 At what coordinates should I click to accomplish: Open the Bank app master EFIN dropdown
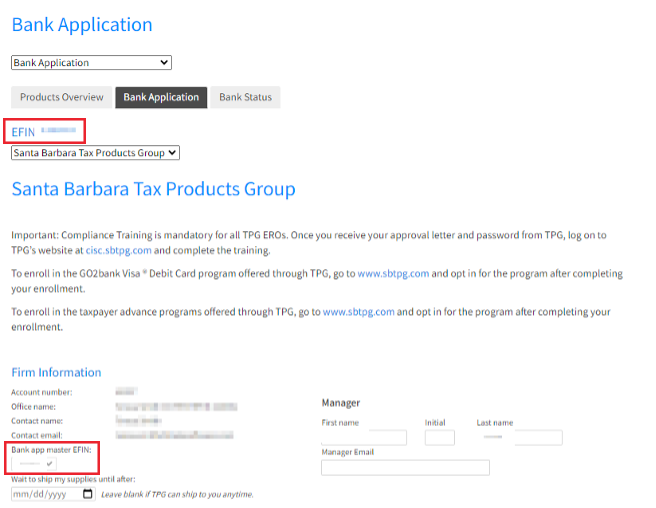(34, 464)
